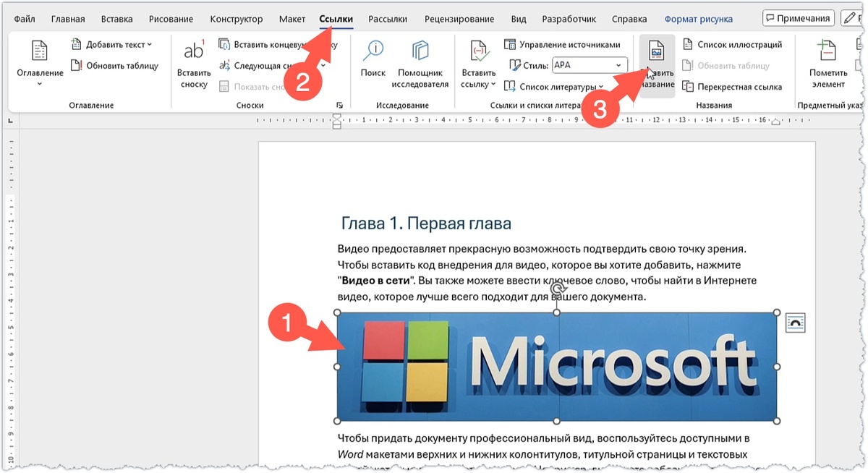The height and width of the screenshot is (473, 868).
Task: Click the Добавить текст icon
Action: point(77,45)
